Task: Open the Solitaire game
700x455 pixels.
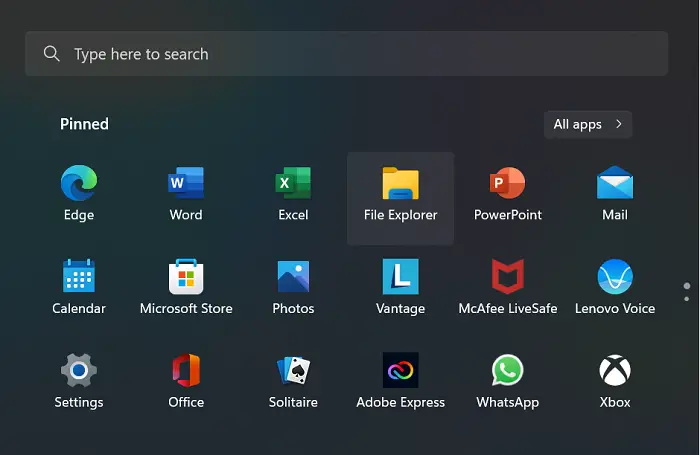Action: 293,370
